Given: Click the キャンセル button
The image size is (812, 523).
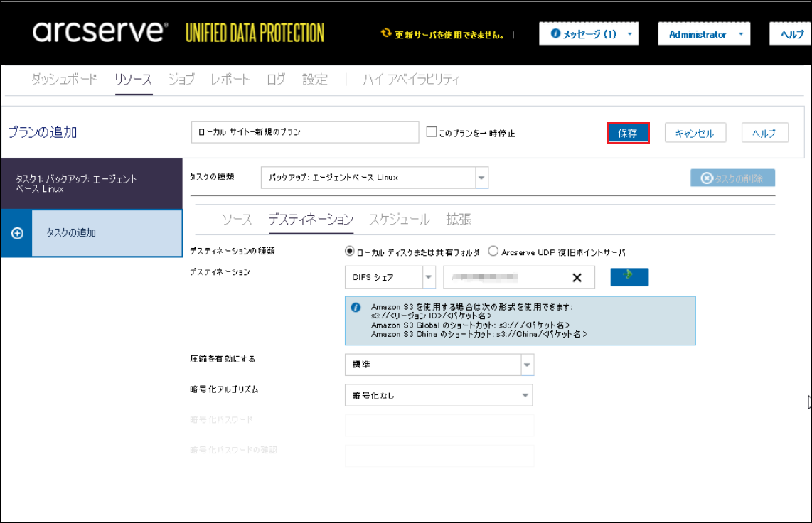Looking at the screenshot, I should click(x=695, y=133).
